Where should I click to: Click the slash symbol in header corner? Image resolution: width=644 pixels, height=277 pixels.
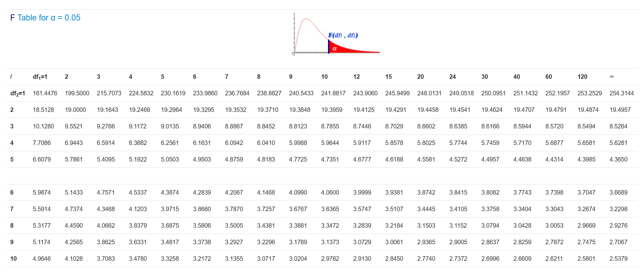(11, 77)
